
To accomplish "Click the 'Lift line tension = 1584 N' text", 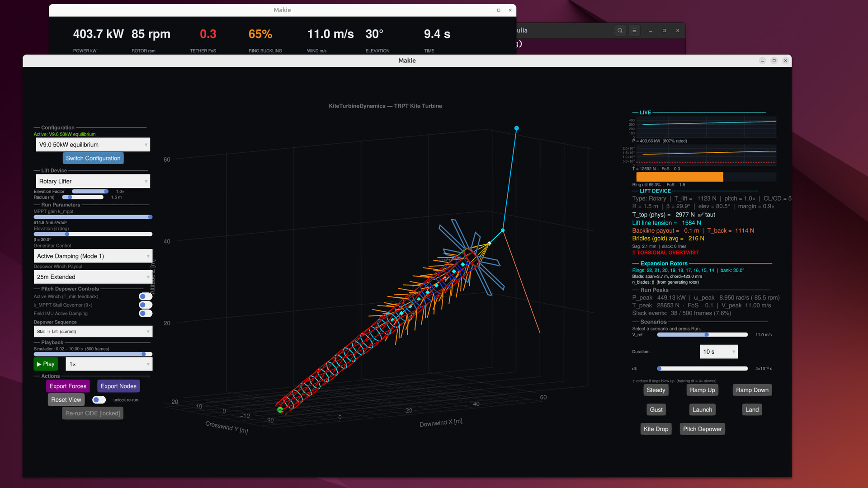I will pyautogui.click(x=666, y=223).
